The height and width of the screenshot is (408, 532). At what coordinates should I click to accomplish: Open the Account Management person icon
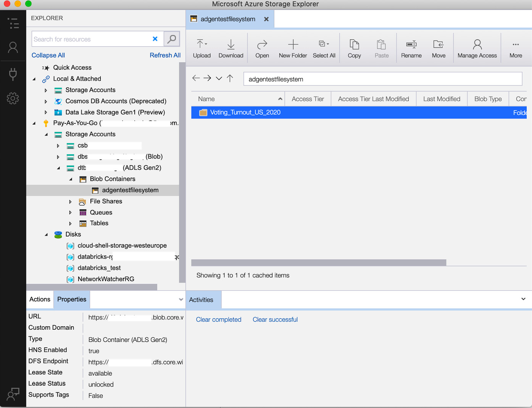coord(13,48)
